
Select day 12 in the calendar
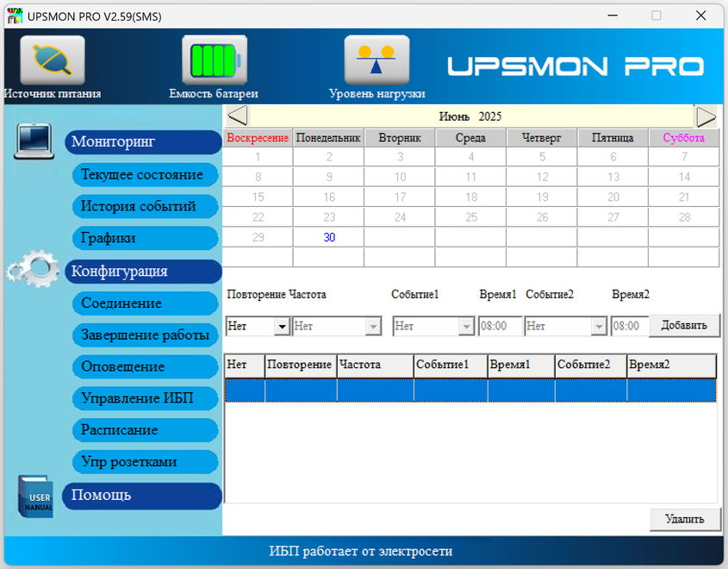pyautogui.click(x=542, y=177)
